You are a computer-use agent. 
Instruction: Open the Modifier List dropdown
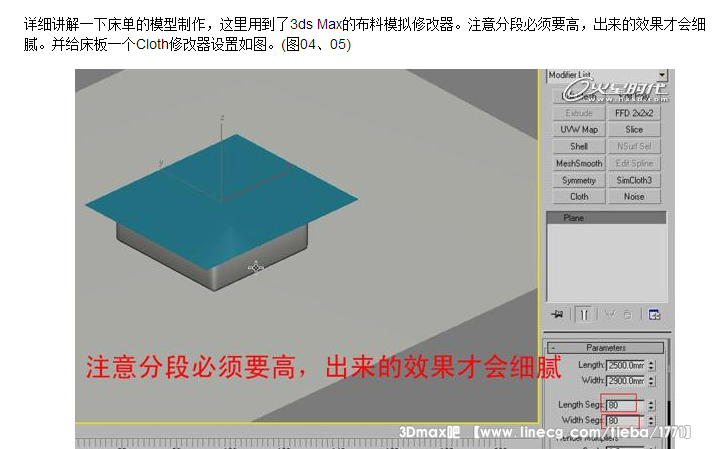click(662, 75)
